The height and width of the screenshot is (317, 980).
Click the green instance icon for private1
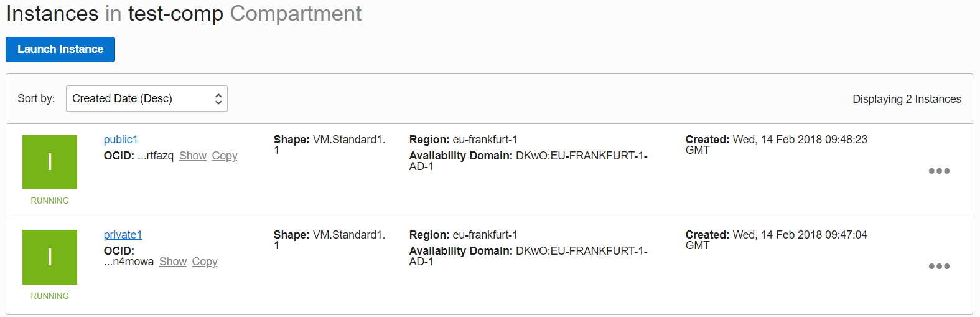[50, 257]
